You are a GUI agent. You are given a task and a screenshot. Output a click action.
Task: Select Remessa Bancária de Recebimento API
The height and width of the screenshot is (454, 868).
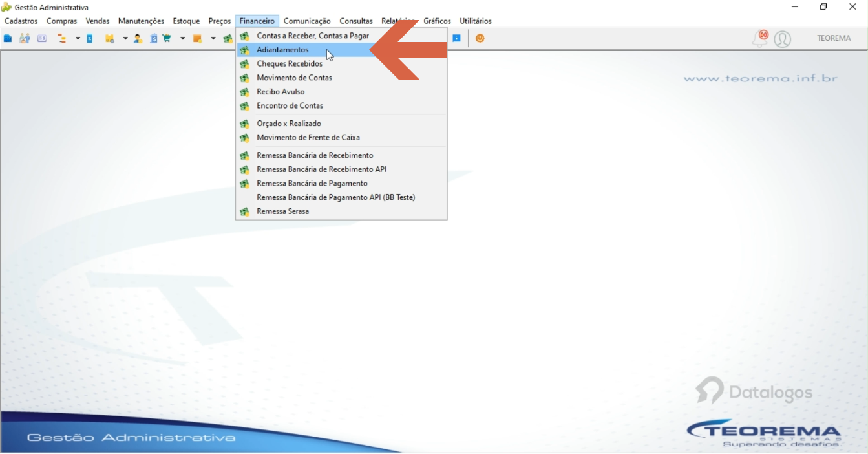click(341, 169)
